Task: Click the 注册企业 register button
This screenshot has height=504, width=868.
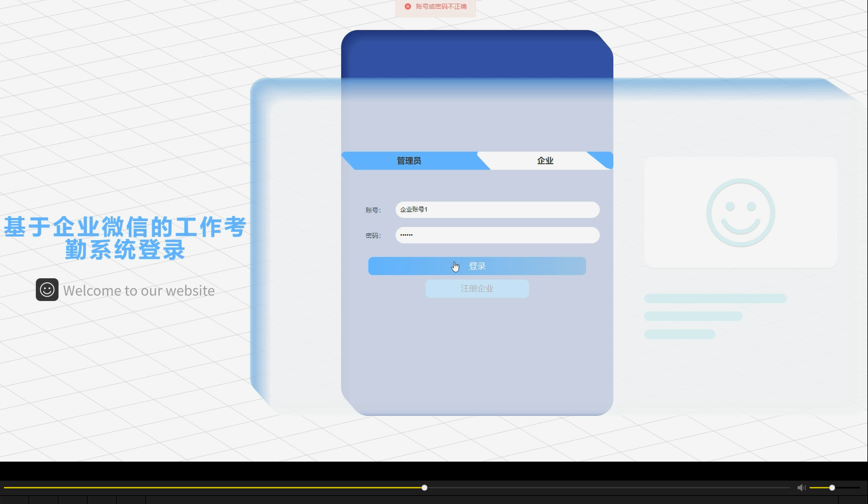Action: [x=477, y=288]
